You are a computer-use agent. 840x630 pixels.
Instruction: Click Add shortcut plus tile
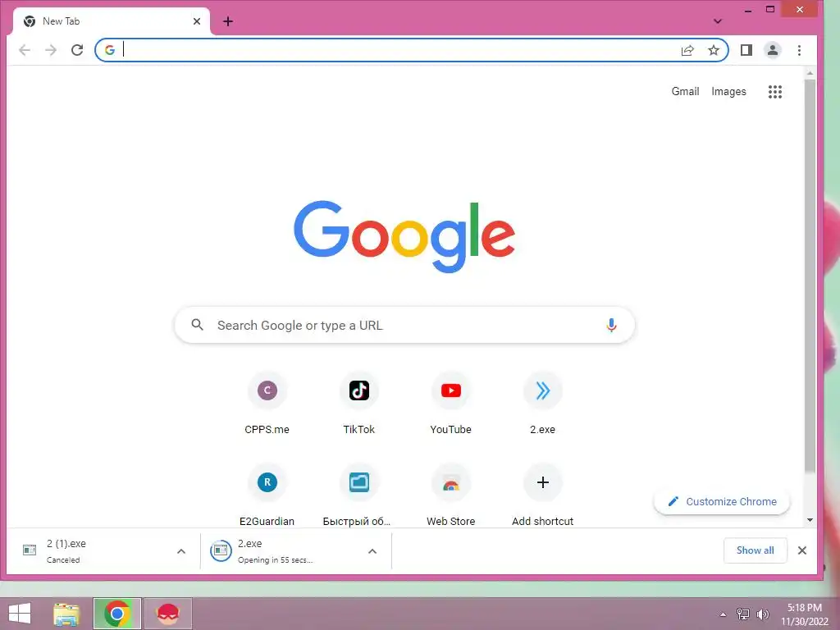(x=543, y=495)
